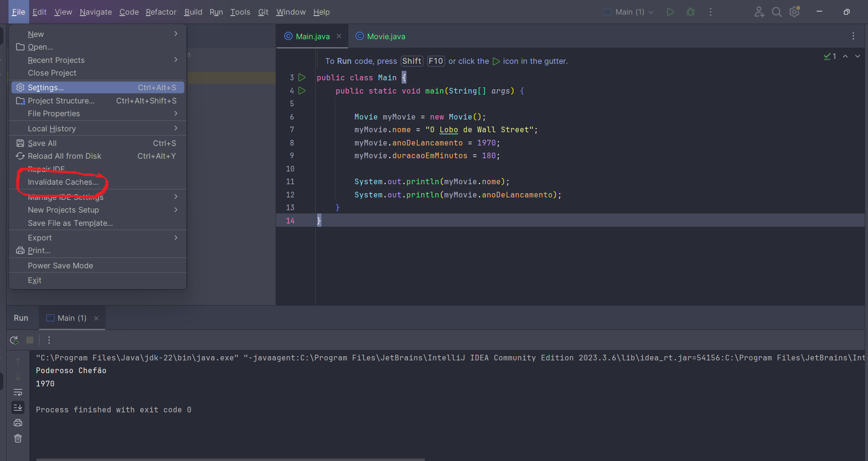868x461 pixels.
Task: Open Search Everywhere magnifier
Action: click(776, 12)
